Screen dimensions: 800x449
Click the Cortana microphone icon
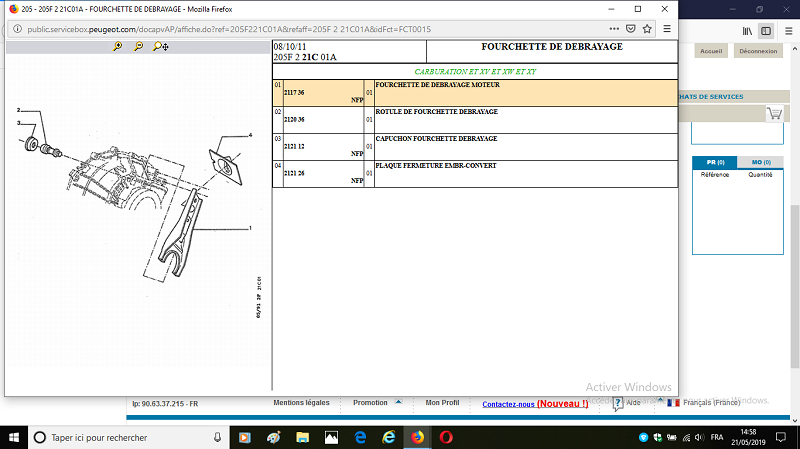click(217, 437)
